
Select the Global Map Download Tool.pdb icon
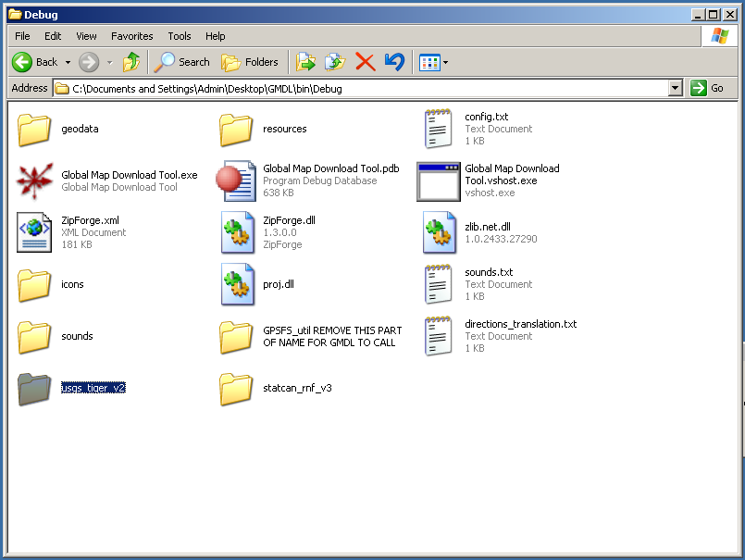[236, 181]
